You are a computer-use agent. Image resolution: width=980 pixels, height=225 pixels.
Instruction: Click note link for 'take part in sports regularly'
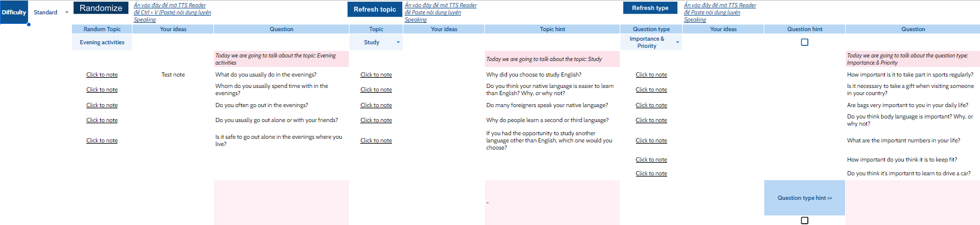click(651, 75)
